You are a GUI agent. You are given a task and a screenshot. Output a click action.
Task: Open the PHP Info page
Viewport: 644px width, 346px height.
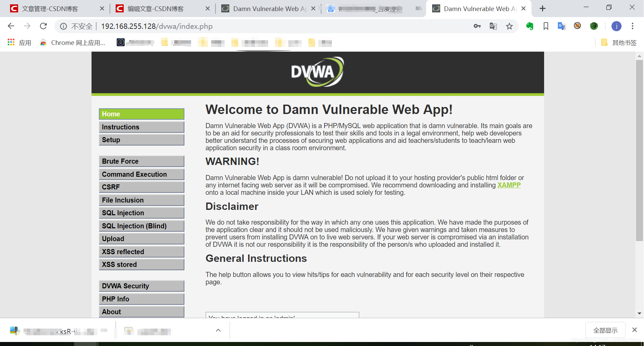pos(141,299)
